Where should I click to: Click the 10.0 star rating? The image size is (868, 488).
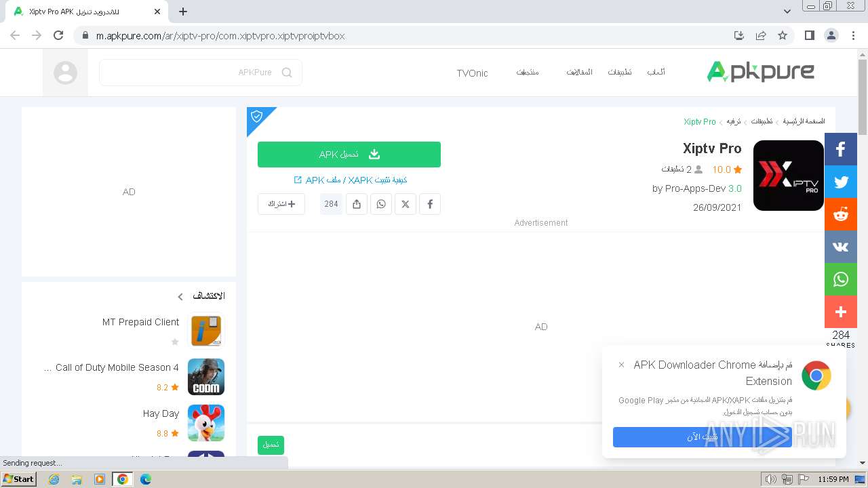tap(727, 169)
